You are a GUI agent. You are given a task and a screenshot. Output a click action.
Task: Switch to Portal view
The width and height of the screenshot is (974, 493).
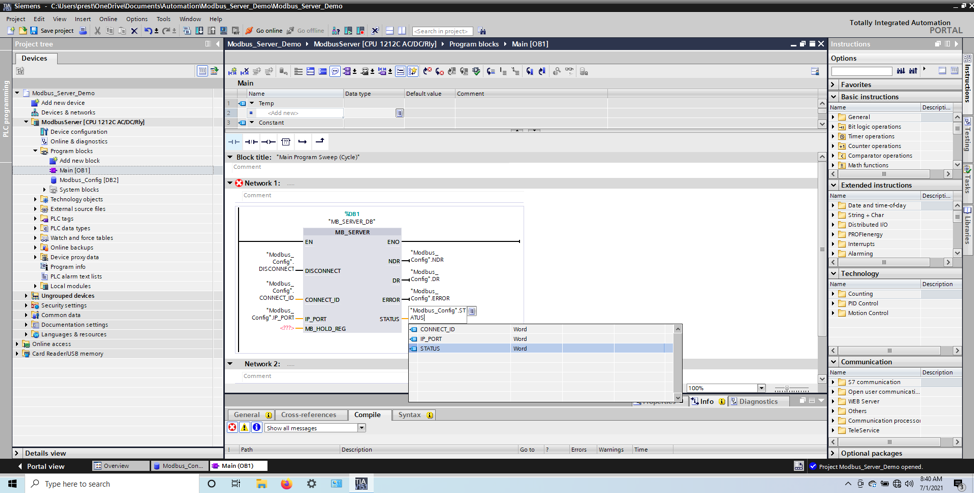pyautogui.click(x=41, y=466)
